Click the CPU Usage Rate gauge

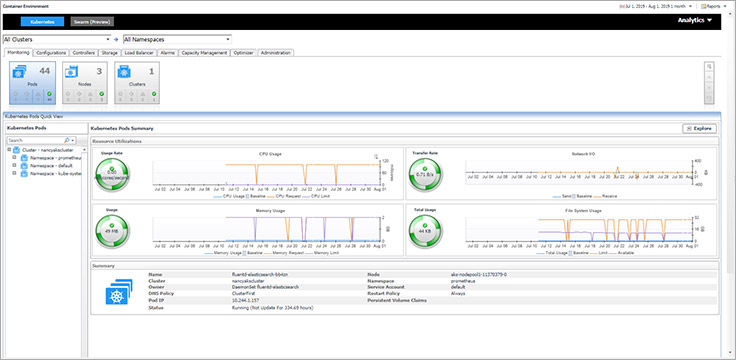pyautogui.click(x=112, y=175)
